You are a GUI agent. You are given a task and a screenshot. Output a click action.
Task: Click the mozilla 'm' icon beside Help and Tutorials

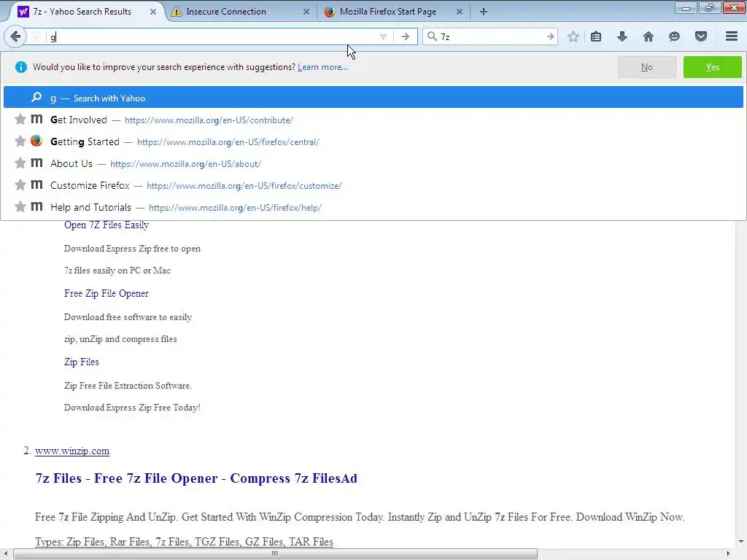(x=36, y=206)
